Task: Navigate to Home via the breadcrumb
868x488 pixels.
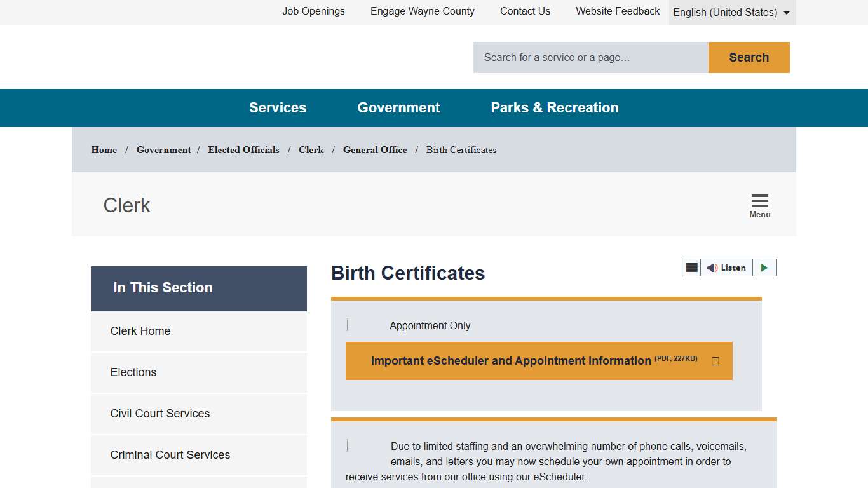Action: point(104,150)
